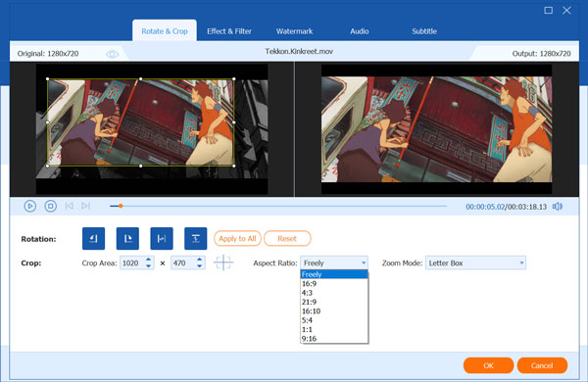Choose 1:1 aspect ratio
The image size is (588, 382).
[x=334, y=329]
